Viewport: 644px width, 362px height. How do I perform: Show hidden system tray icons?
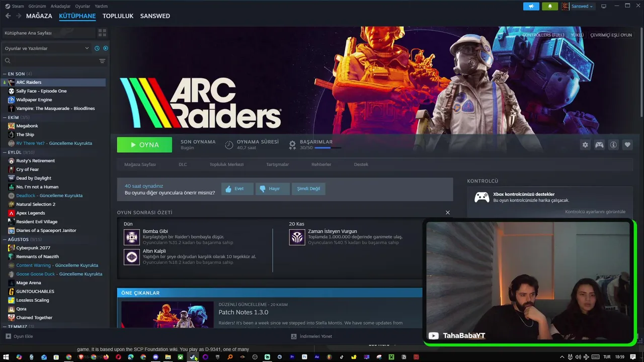pyautogui.click(x=562, y=357)
